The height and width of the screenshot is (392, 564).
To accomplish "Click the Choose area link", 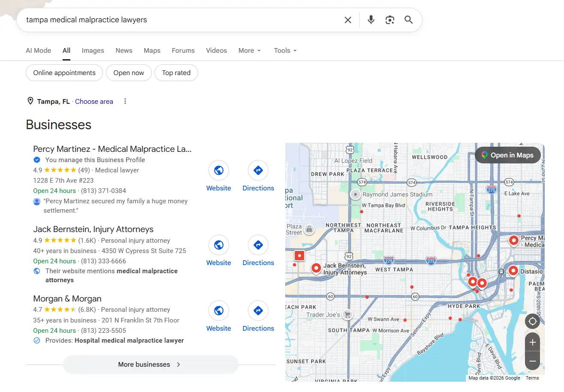I will [x=94, y=102].
